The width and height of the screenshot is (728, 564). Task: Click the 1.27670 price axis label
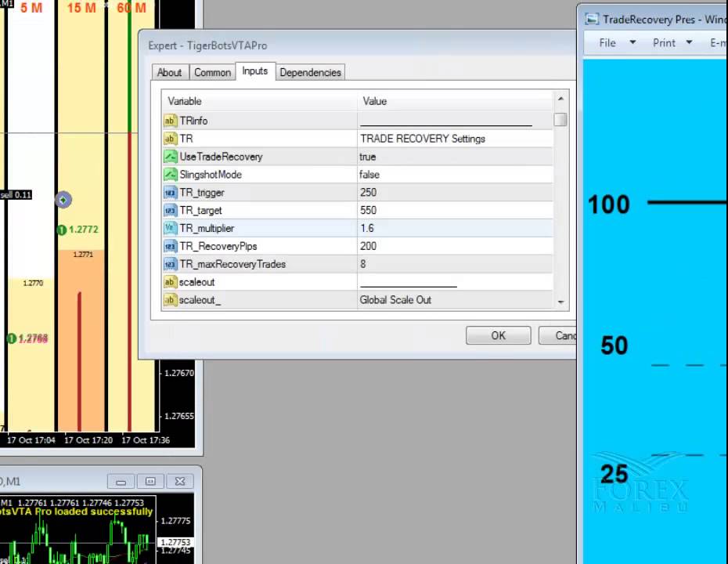[x=179, y=373]
